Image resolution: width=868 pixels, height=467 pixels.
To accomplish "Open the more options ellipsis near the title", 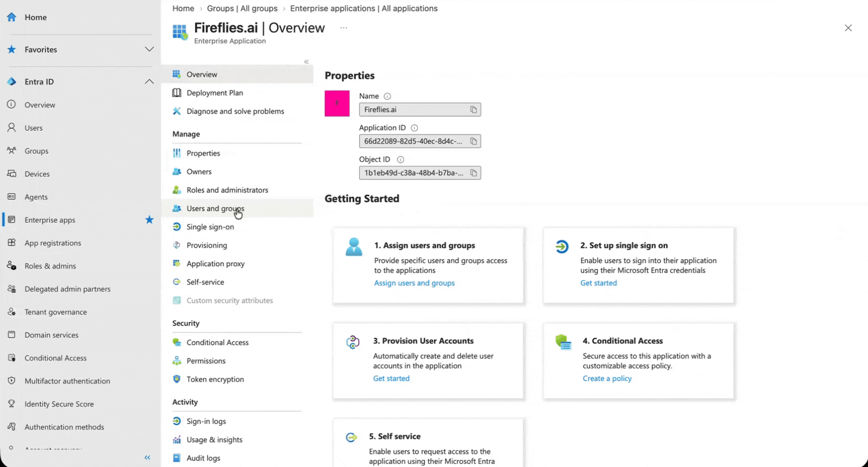I will tap(344, 28).
